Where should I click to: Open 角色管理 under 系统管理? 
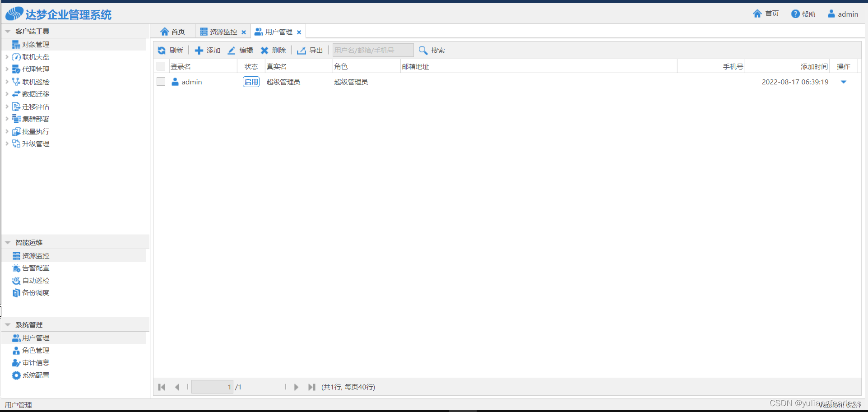pyautogui.click(x=36, y=350)
